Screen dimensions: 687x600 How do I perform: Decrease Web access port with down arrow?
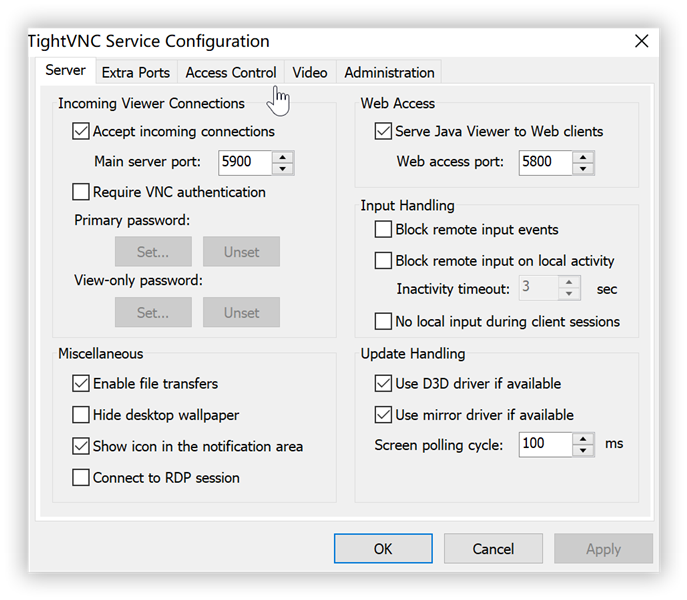(x=583, y=169)
